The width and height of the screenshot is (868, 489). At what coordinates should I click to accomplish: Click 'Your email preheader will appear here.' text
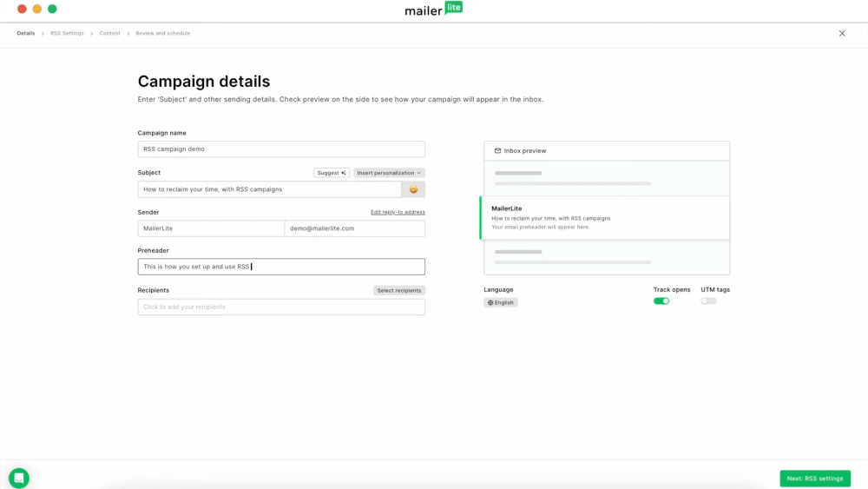(540, 227)
